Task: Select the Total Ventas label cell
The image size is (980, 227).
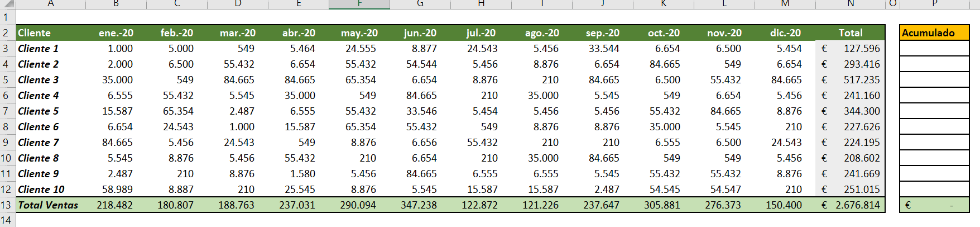Action: [51, 205]
